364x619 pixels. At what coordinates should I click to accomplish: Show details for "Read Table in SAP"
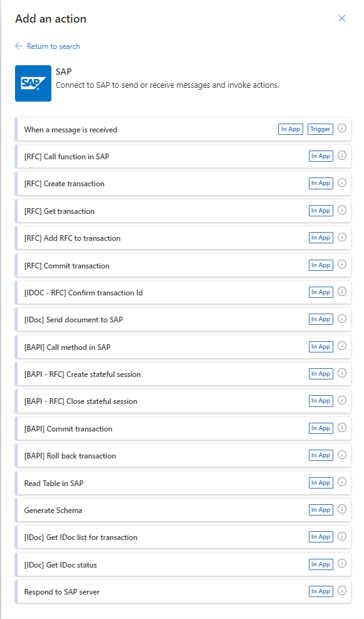coord(341,482)
